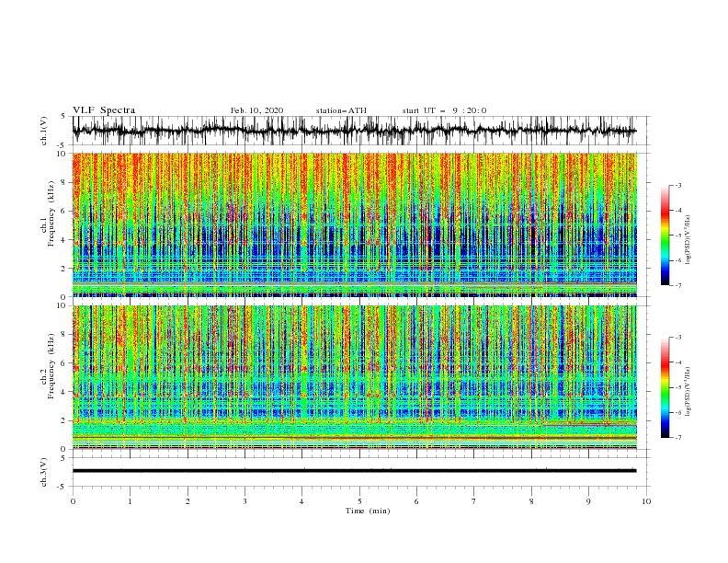
Task: Click the ch.1 frequency axis 10 kHz tick label
Action: point(62,154)
